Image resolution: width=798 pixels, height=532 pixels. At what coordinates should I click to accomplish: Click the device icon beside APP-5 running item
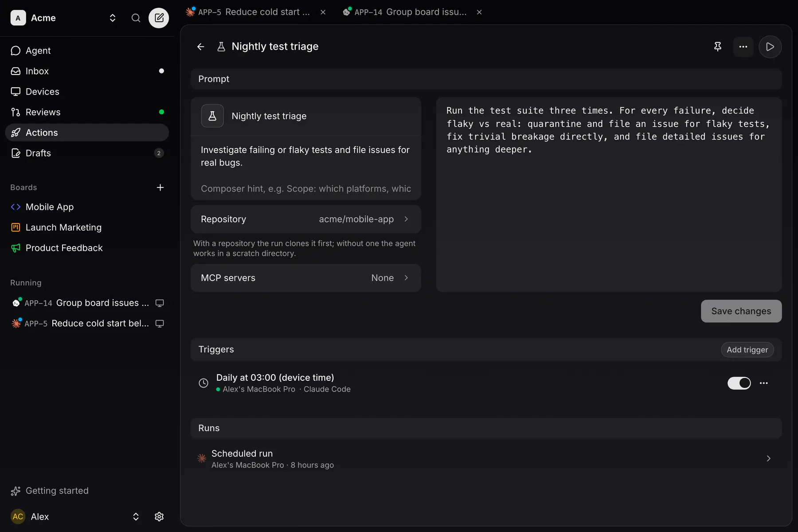pos(160,323)
